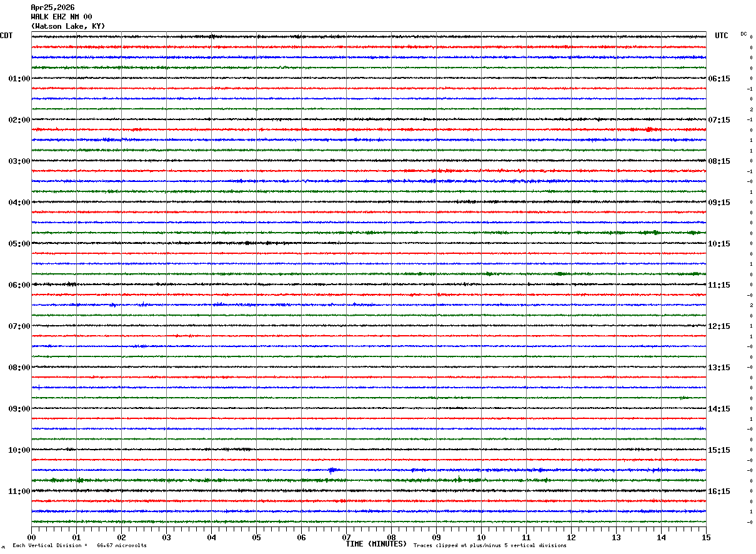
Task: Click the TIME (MINUTES) axis title
Action: [x=376, y=544]
